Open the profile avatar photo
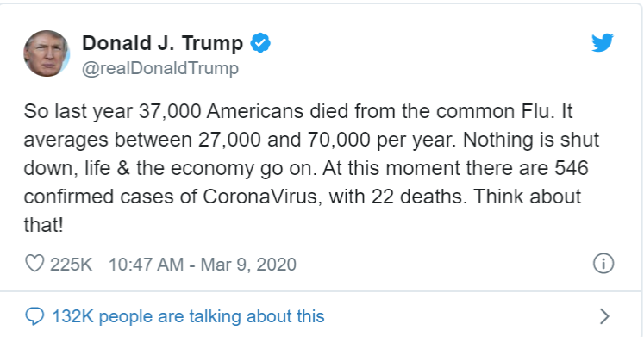This screenshot has height=337, width=644. (x=47, y=53)
